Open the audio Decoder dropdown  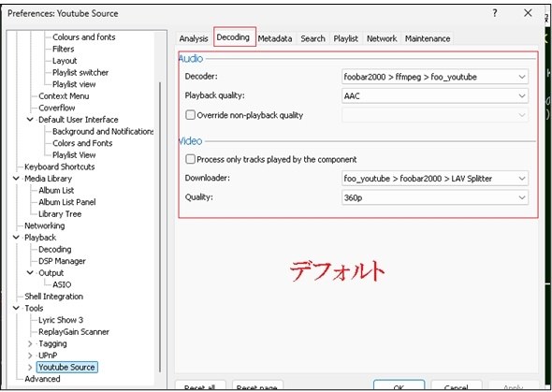point(435,77)
